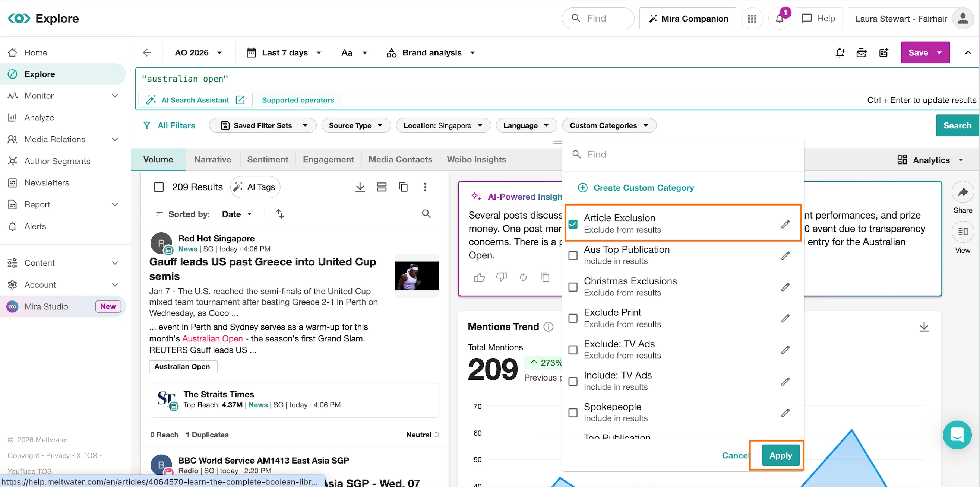This screenshot has width=980, height=487.
Task: Open the apps grid menu icon
Action: 752,19
